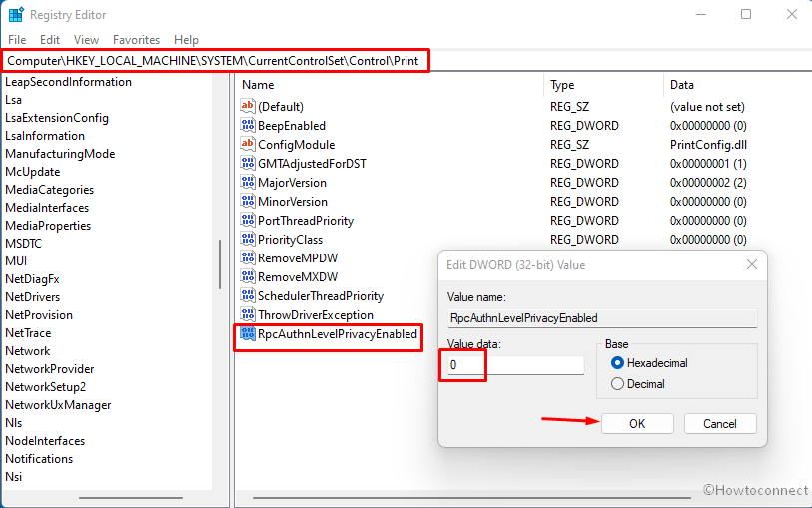Select the NetTrace key
The image size is (812, 508).
(x=28, y=333)
